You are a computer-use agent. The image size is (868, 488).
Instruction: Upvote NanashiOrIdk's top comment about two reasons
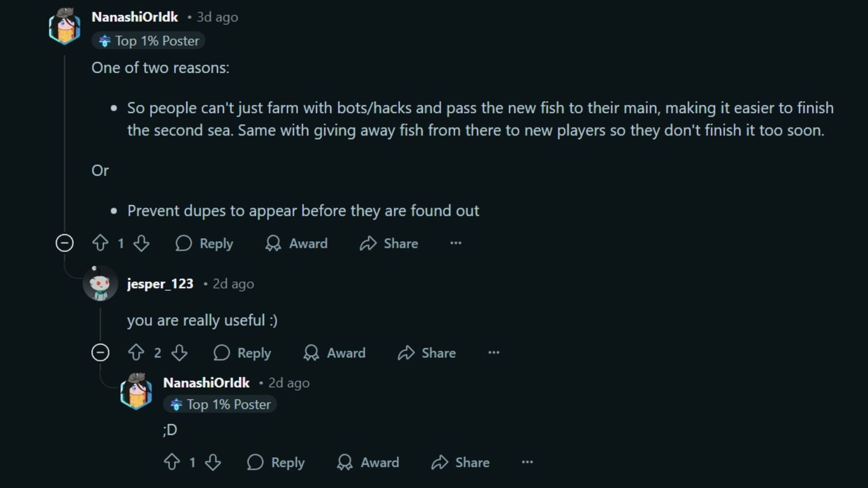[x=100, y=243]
